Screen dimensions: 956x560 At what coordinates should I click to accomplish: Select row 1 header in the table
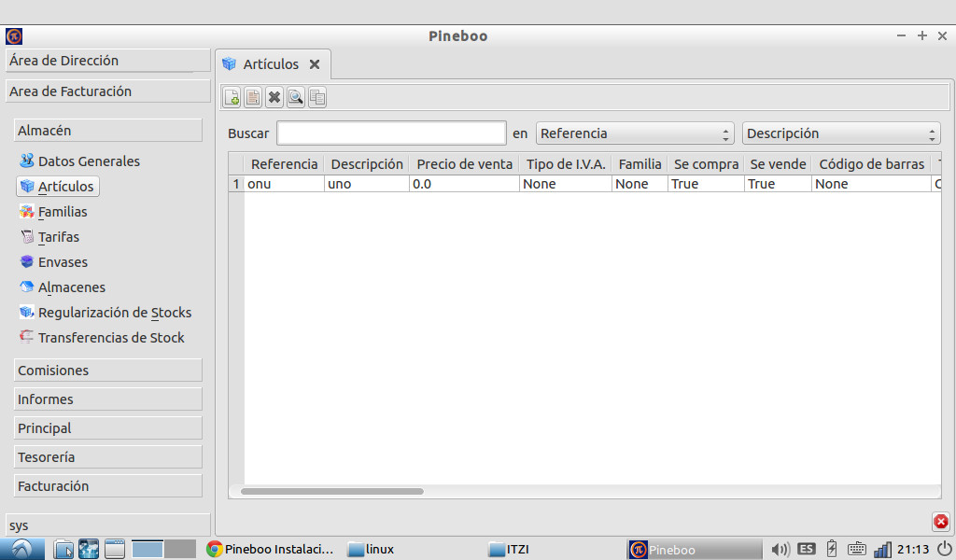click(236, 184)
